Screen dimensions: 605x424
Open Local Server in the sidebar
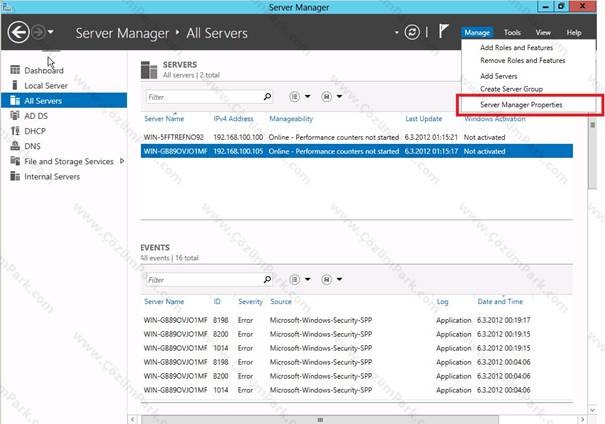(46, 86)
